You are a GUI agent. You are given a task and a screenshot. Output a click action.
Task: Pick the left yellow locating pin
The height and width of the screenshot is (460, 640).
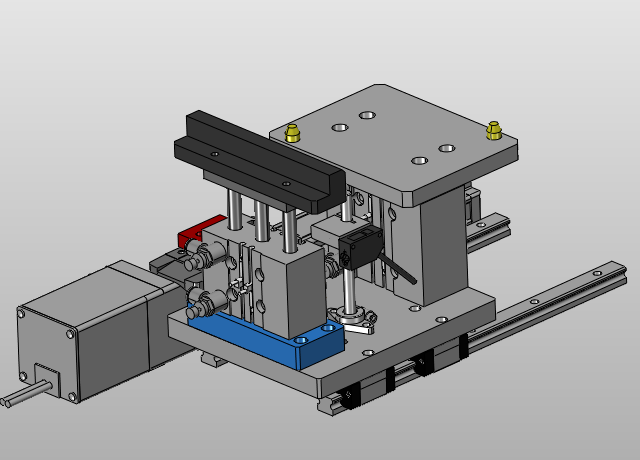(292, 133)
